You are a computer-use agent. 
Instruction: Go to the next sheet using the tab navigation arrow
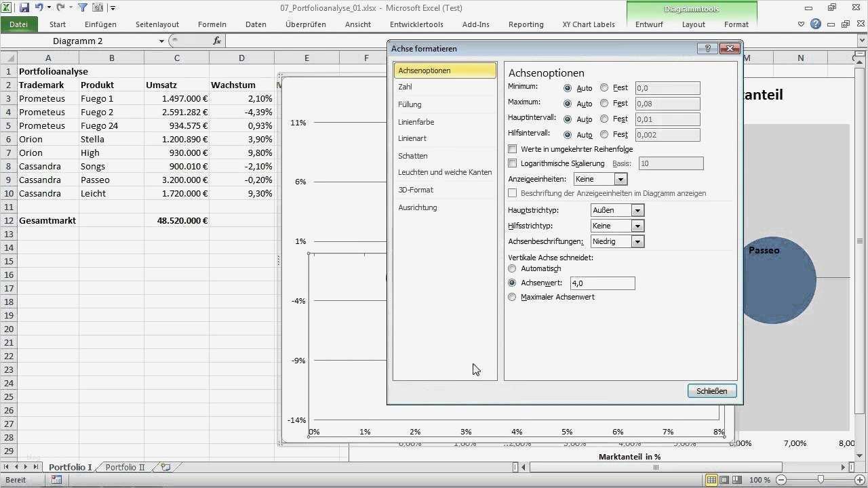tap(26, 467)
